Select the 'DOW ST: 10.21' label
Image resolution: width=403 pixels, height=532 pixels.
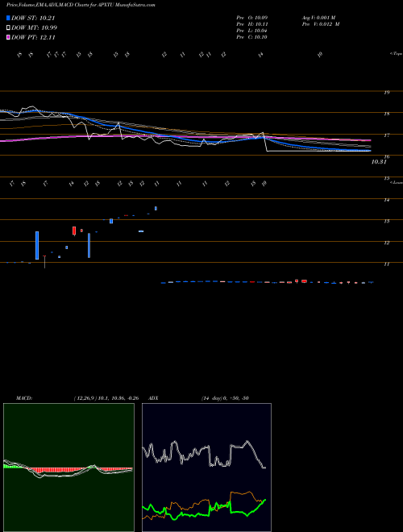pos(33,18)
